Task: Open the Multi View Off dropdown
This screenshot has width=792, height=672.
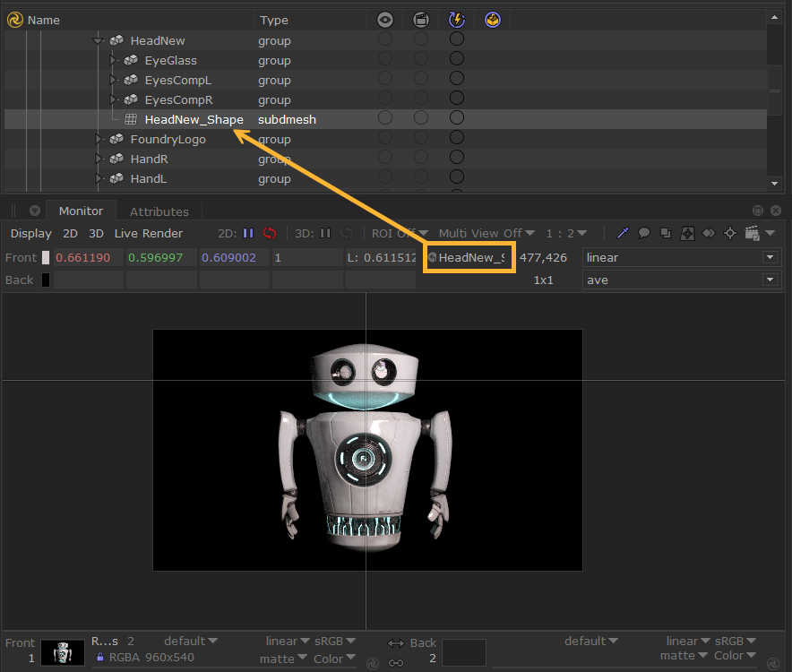Action: pyautogui.click(x=486, y=233)
